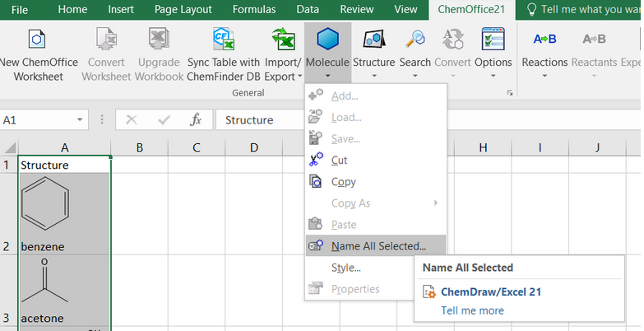Viewport: 644px width, 331px height.
Task: Click the Load folder icon
Action: (x=316, y=117)
